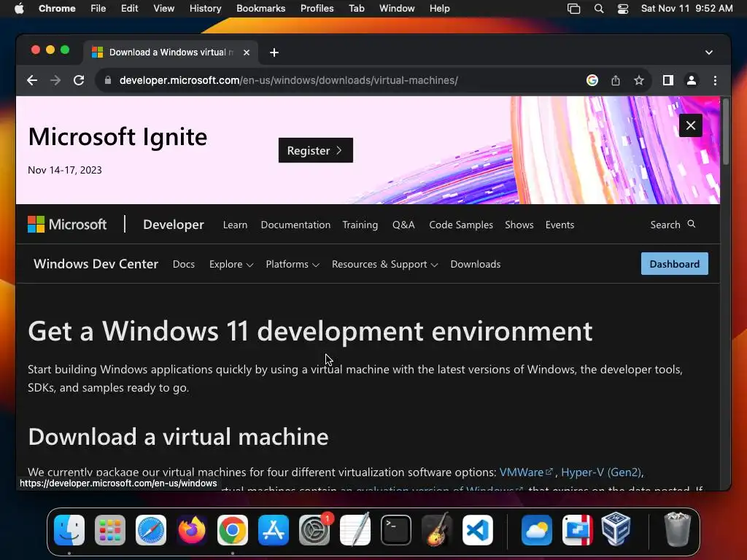747x560 pixels.
Task: Click the Microsoft logo
Action: tap(67, 225)
